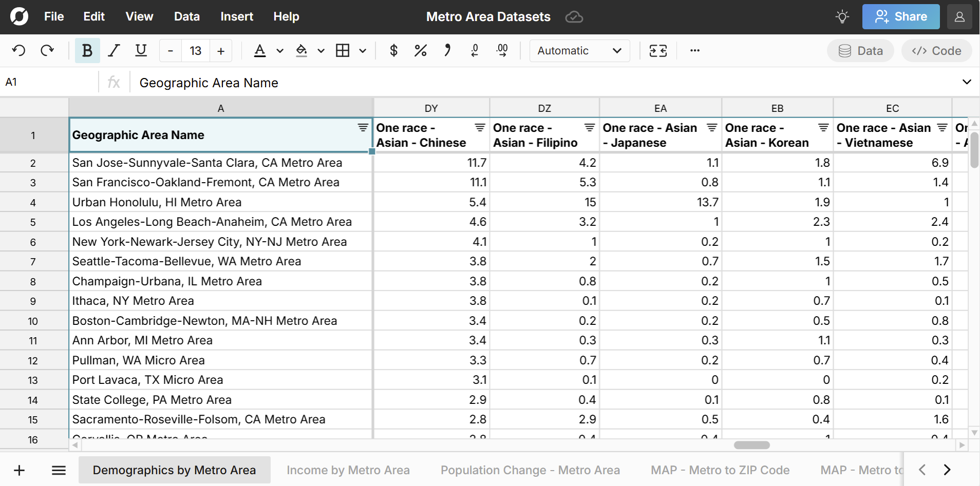Open the Data menu

(186, 16)
